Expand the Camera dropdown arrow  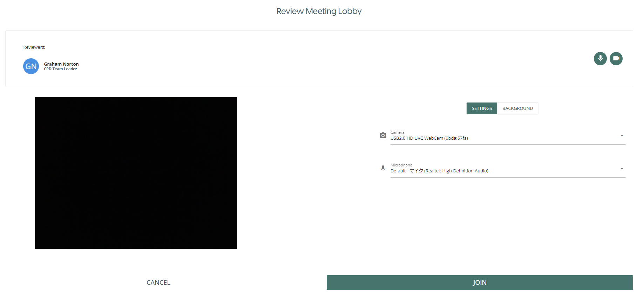tap(622, 136)
